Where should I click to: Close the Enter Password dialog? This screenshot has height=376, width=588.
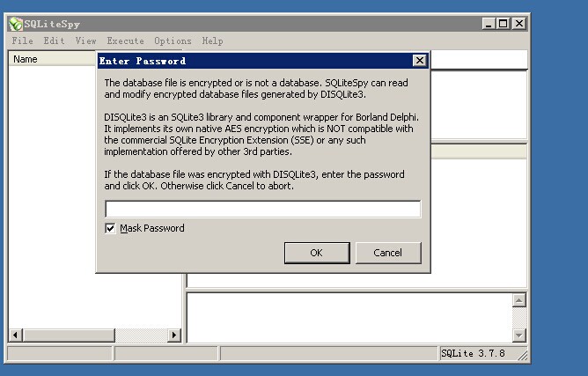point(419,61)
